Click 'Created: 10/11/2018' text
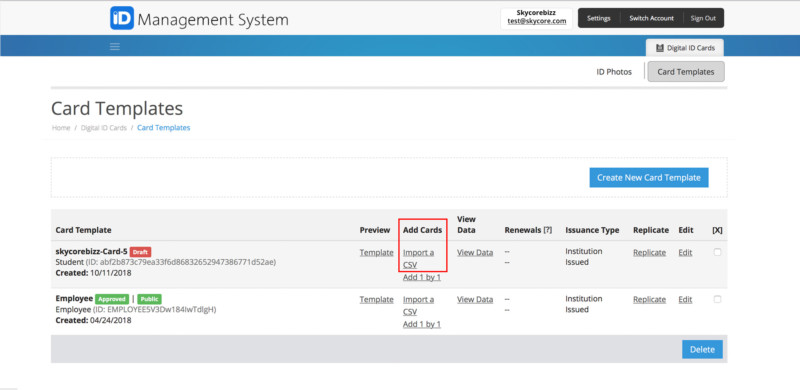 point(93,273)
